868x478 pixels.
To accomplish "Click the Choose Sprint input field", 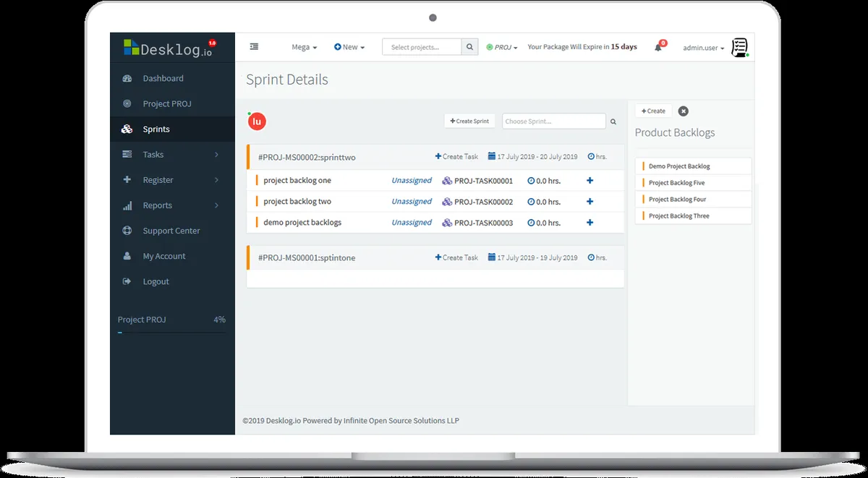I will [554, 121].
